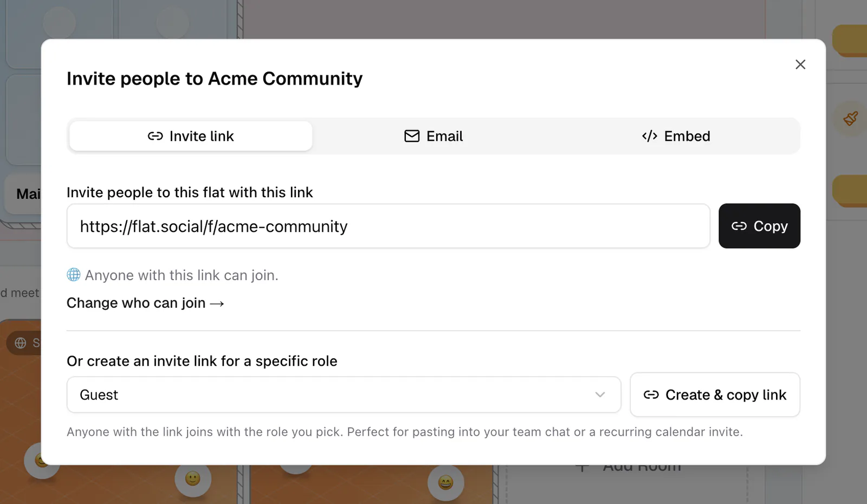The height and width of the screenshot is (504, 867).
Task: Click the smiling emoji avatar at bottom
Action: [x=193, y=479]
